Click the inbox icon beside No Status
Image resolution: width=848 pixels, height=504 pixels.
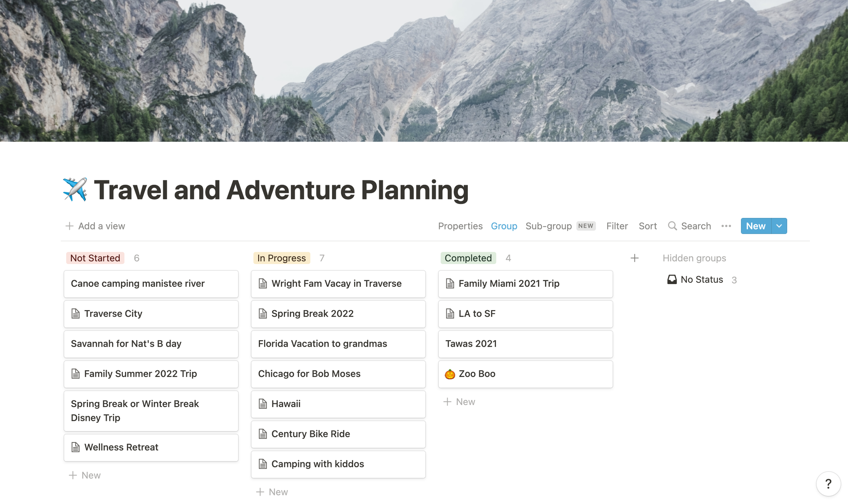click(672, 279)
